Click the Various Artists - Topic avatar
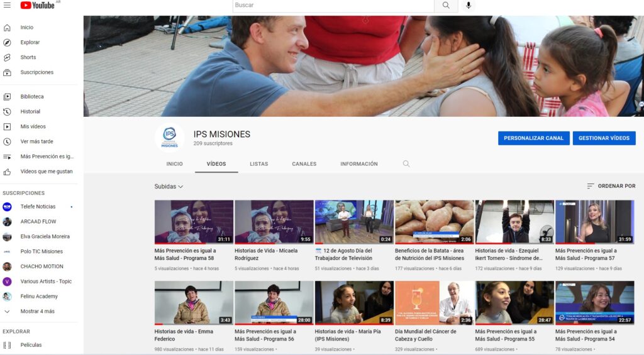This screenshot has width=644, height=355. [7, 281]
